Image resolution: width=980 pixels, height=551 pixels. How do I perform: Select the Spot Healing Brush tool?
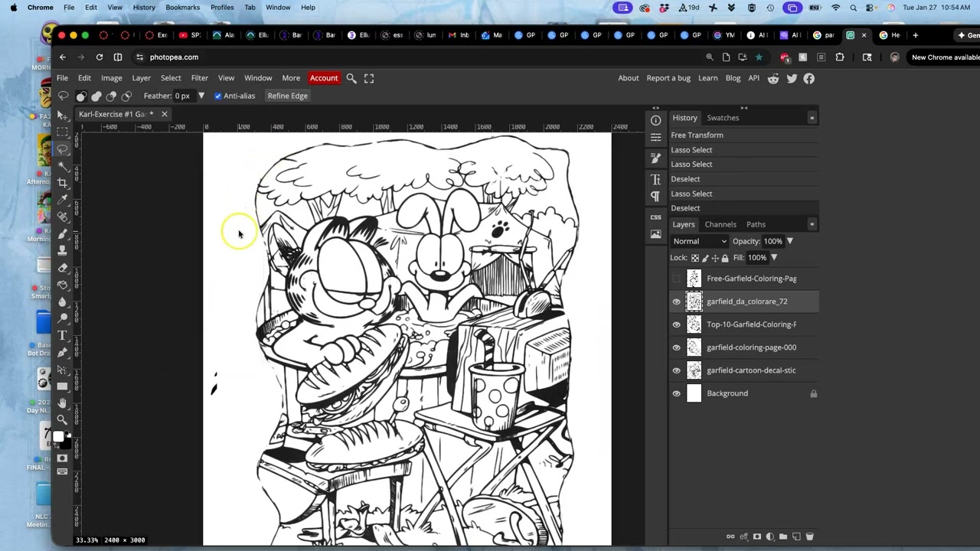click(63, 217)
